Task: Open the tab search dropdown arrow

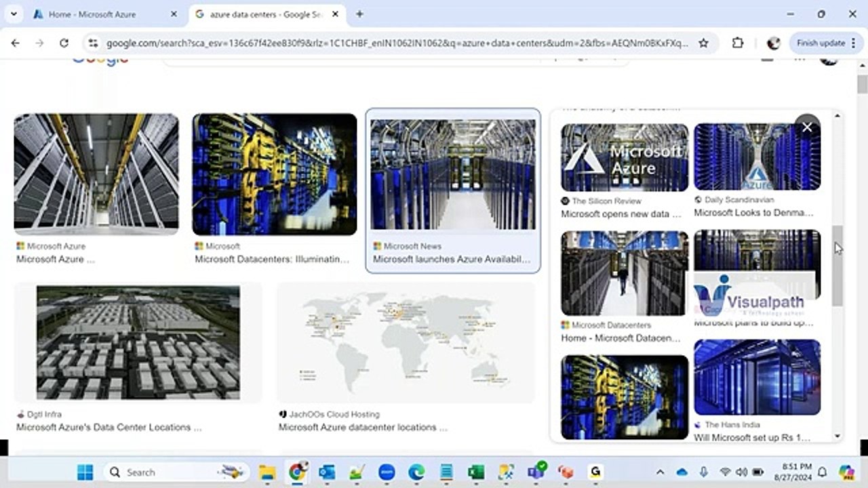Action: [x=13, y=14]
